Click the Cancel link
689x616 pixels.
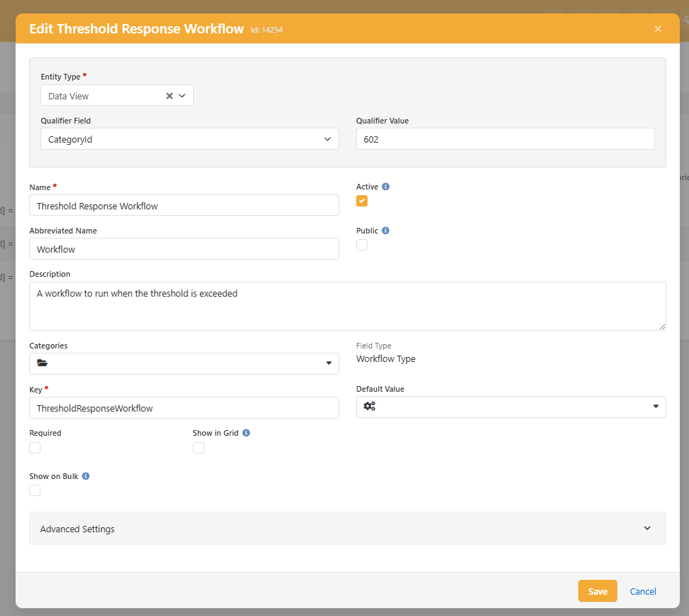pyautogui.click(x=643, y=591)
